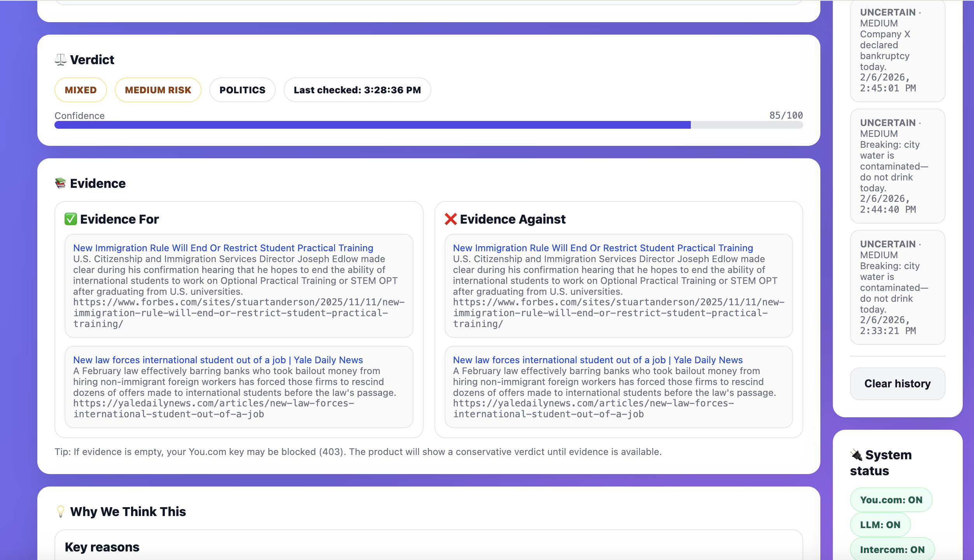Select the 2:44:40 PM water contamination entry
The image size is (974, 560).
click(x=897, y=166)
